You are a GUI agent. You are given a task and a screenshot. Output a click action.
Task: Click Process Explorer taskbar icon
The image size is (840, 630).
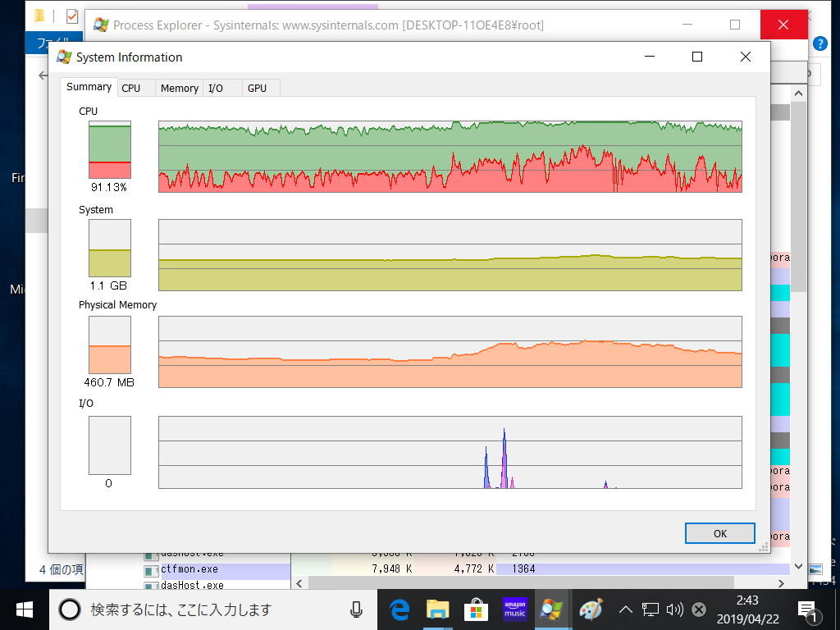tap(552, 609)
